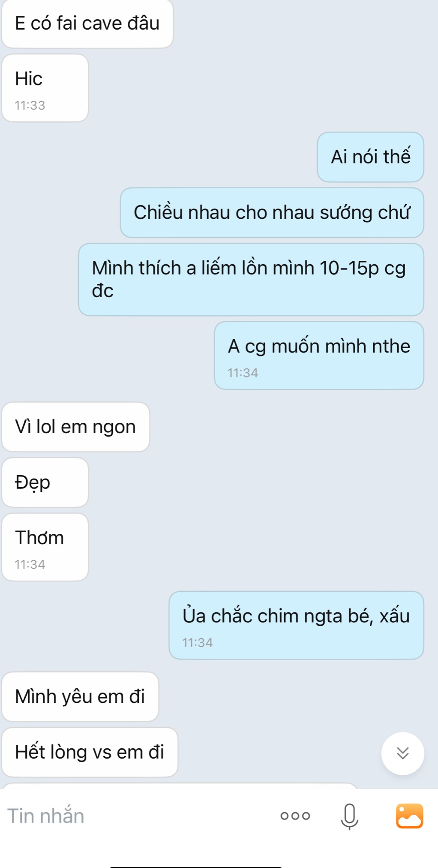Tap the microphone voice message icon
This screenshot has height=868, width=438.
point(349,817)
